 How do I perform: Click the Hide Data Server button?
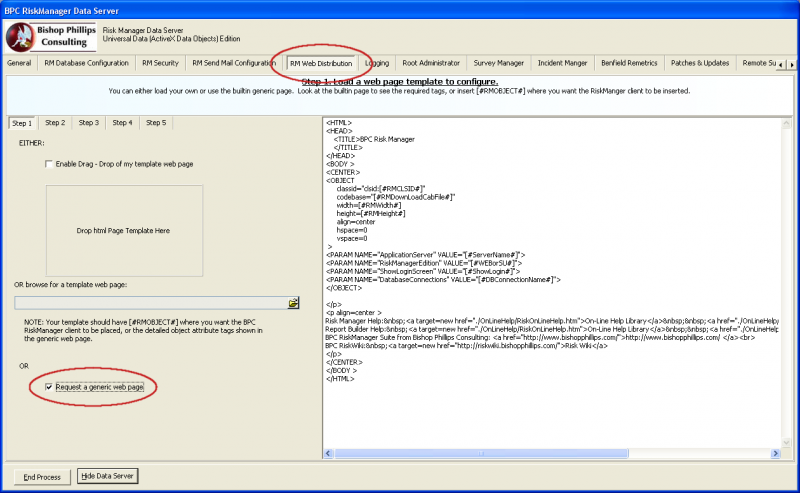pyautogui.click(x=107, y=476)
